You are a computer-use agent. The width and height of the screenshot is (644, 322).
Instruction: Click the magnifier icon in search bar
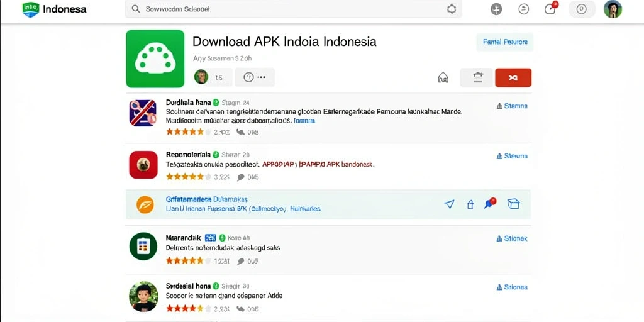(x=136, y=9)
